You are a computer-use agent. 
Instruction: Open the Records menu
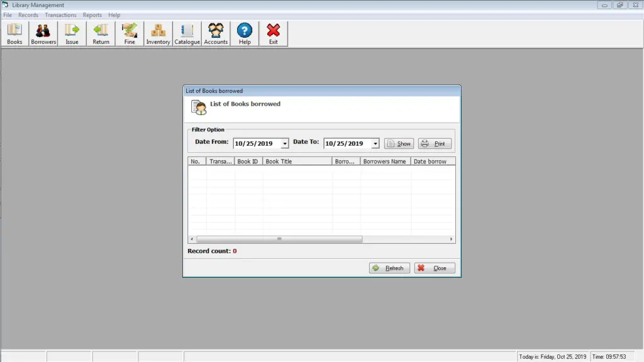[x=28, y=14]
